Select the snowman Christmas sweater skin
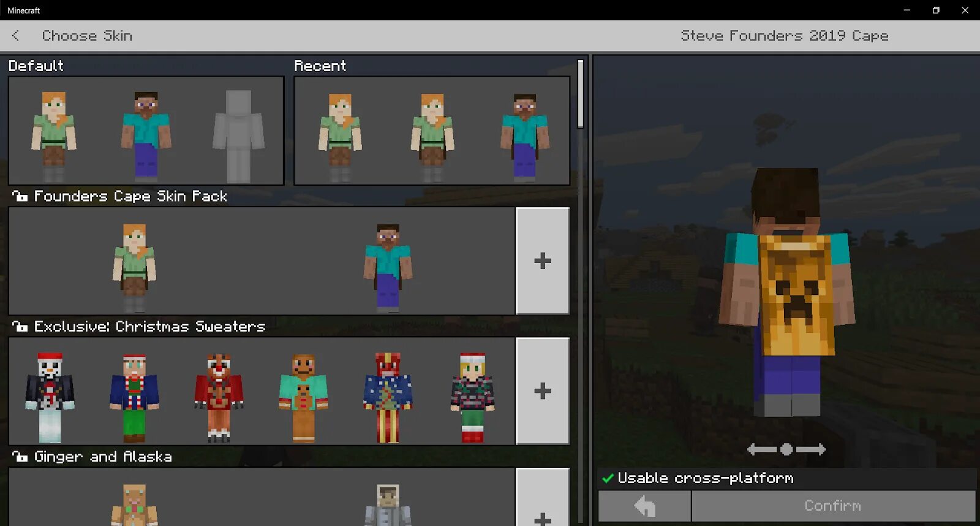 (x=50, y=397)
